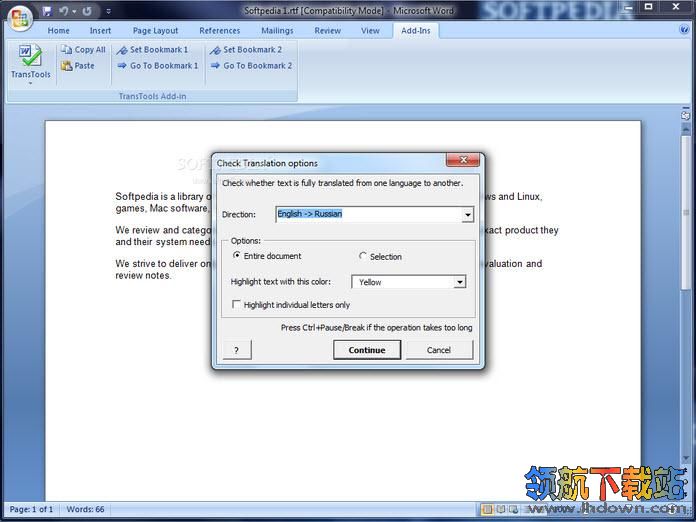The width and height of the screenshot is (696, 522).
Task: Click the vertical scrollbar up arrow
Action: (x=686, y=129)
